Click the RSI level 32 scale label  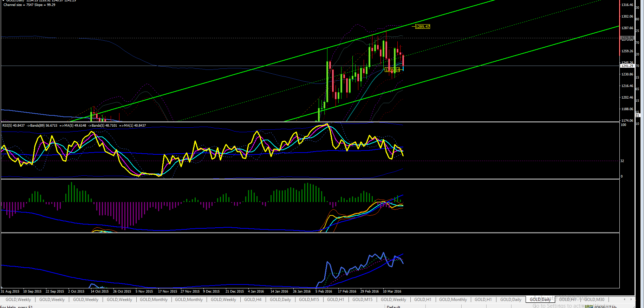coord(622,161)
